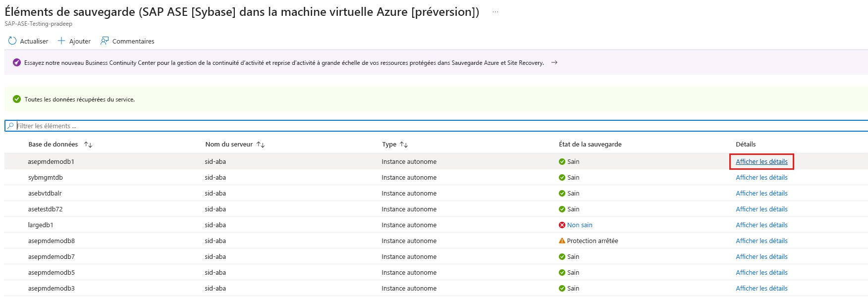Open Commentaires feedback icon

point(105,41)
